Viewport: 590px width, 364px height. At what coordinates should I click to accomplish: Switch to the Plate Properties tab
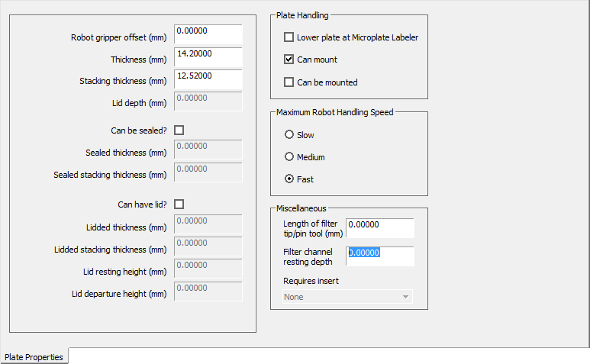click(x=34, y=356)
